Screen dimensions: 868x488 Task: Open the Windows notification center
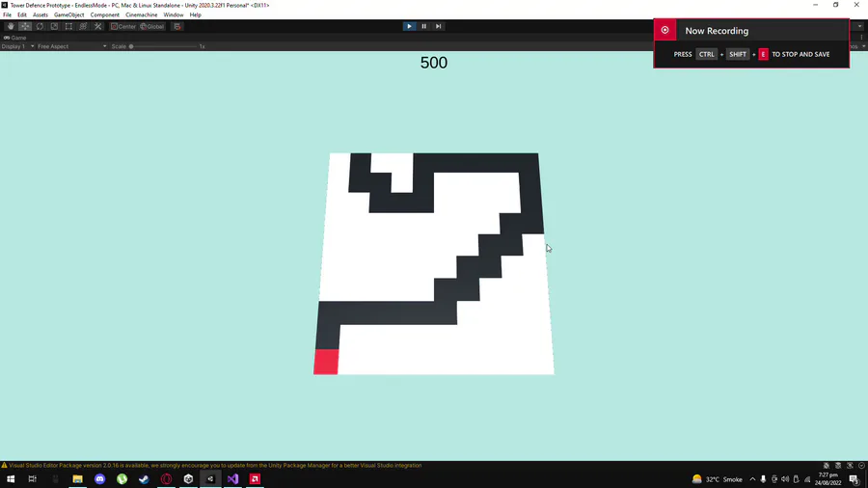854,479
